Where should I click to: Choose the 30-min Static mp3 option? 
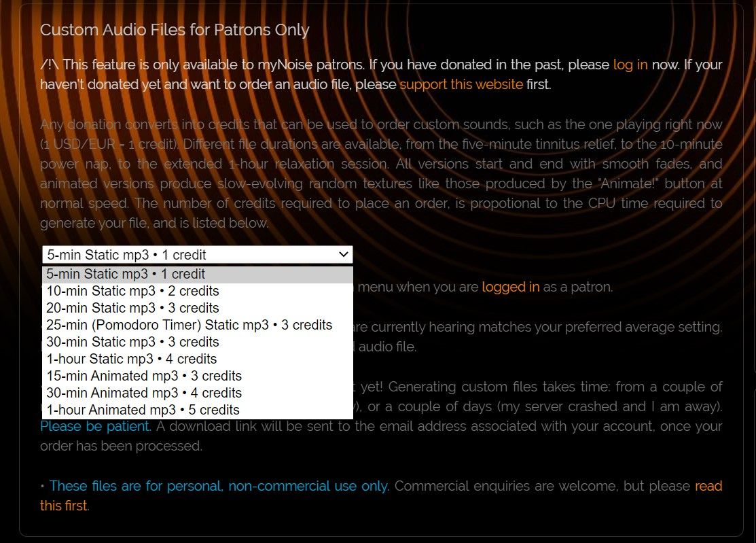[x=132, y=342]
